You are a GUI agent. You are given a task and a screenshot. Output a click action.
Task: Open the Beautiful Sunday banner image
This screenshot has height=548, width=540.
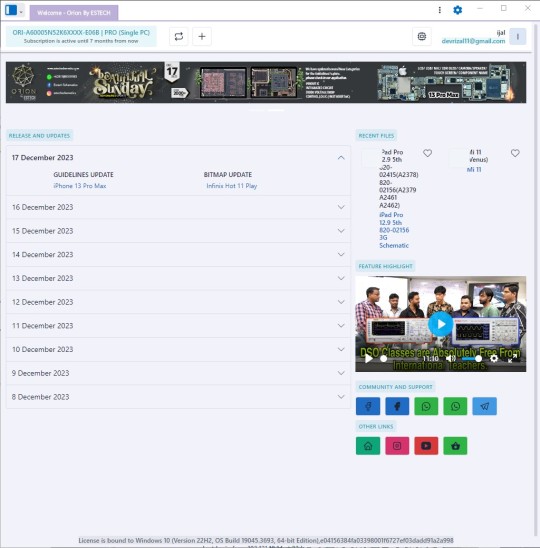[x=266, y=82]
